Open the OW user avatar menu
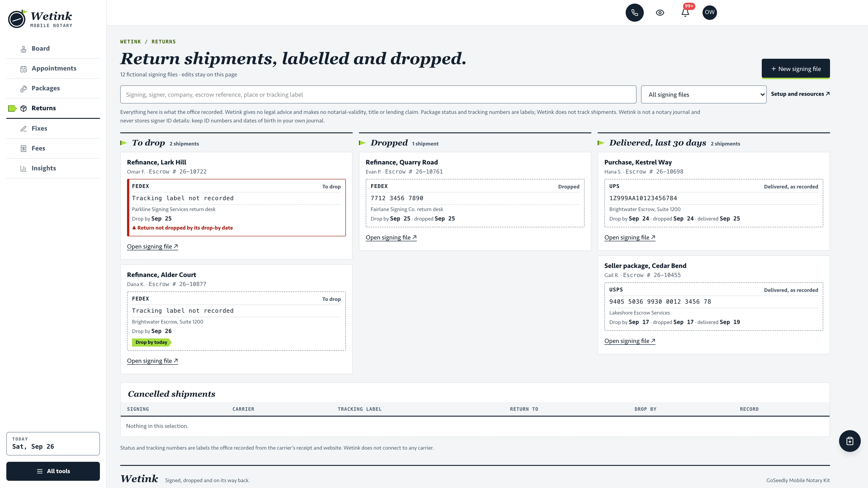868x488 pixels. click(x=710, y=12)
